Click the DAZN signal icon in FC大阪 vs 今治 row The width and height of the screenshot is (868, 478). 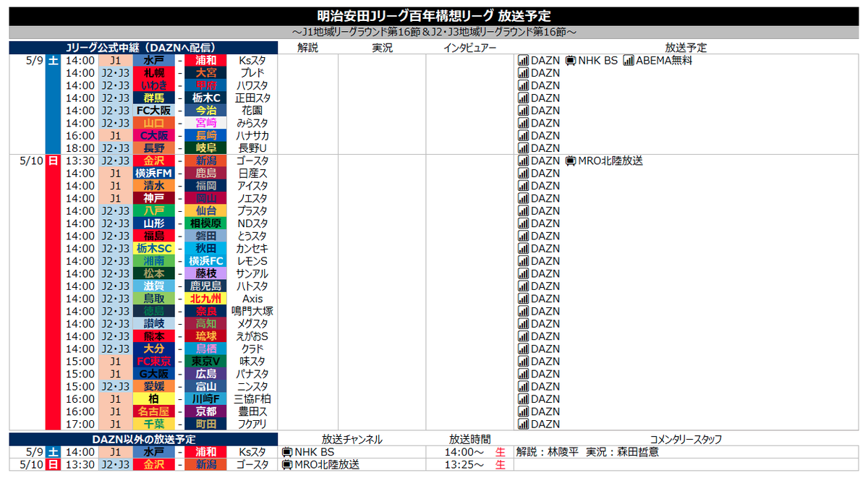(x=523, y=111)
